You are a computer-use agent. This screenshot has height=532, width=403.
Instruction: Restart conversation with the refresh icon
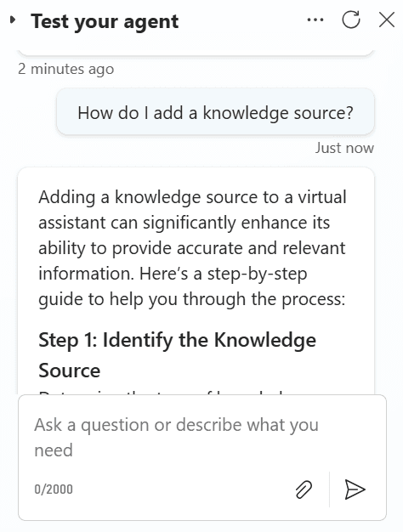point(351,20)
